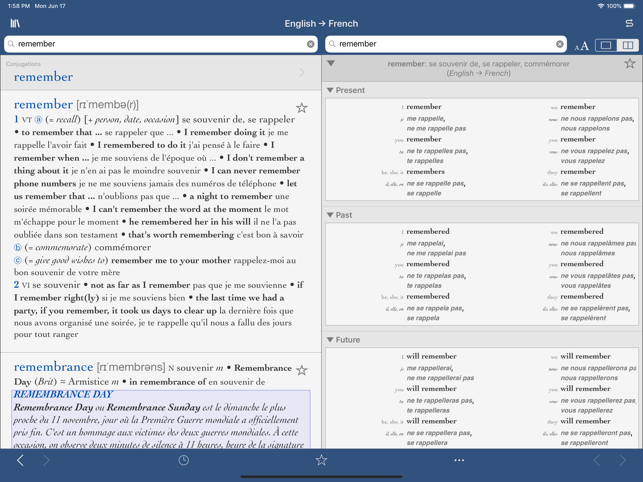
Task: Star the 'remembrance' entry
Action: [x=301, y=370]
